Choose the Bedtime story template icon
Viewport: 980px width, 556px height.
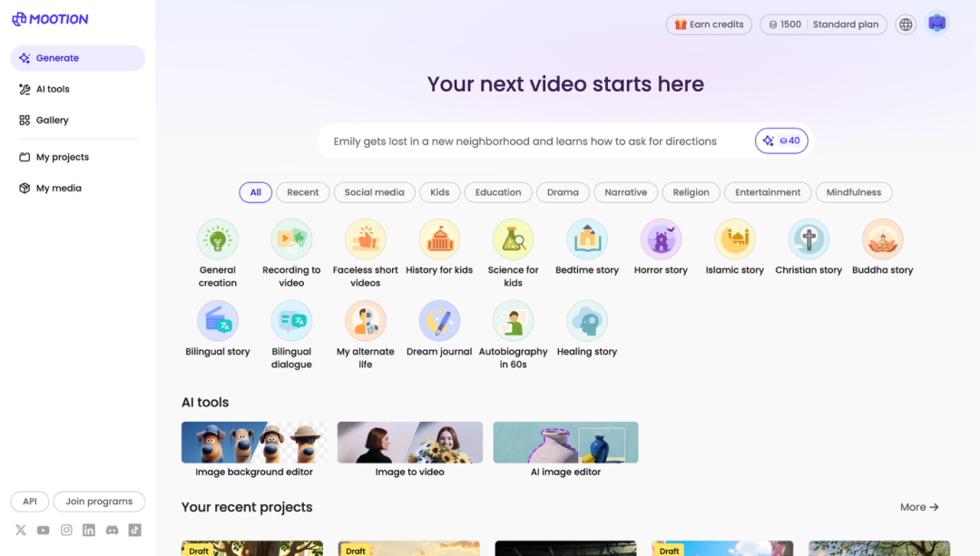click(x=587, y=239)
